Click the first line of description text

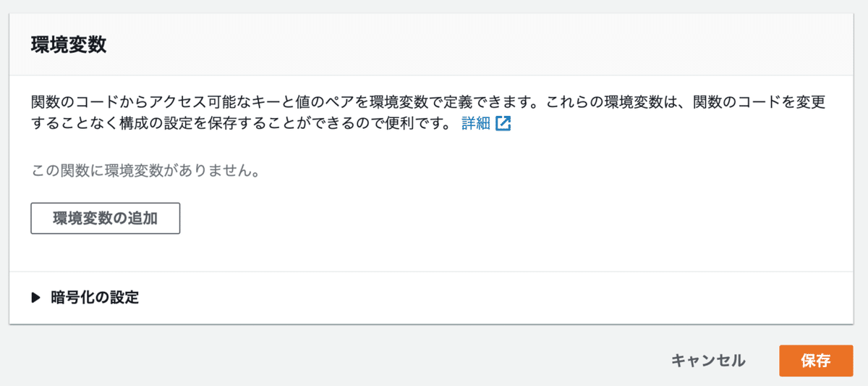428,101
